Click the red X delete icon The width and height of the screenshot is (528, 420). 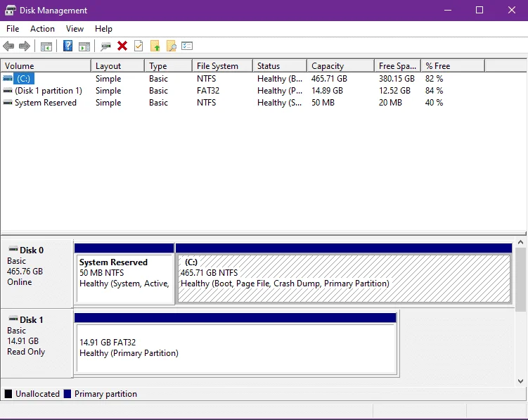[x=122, y=46]
